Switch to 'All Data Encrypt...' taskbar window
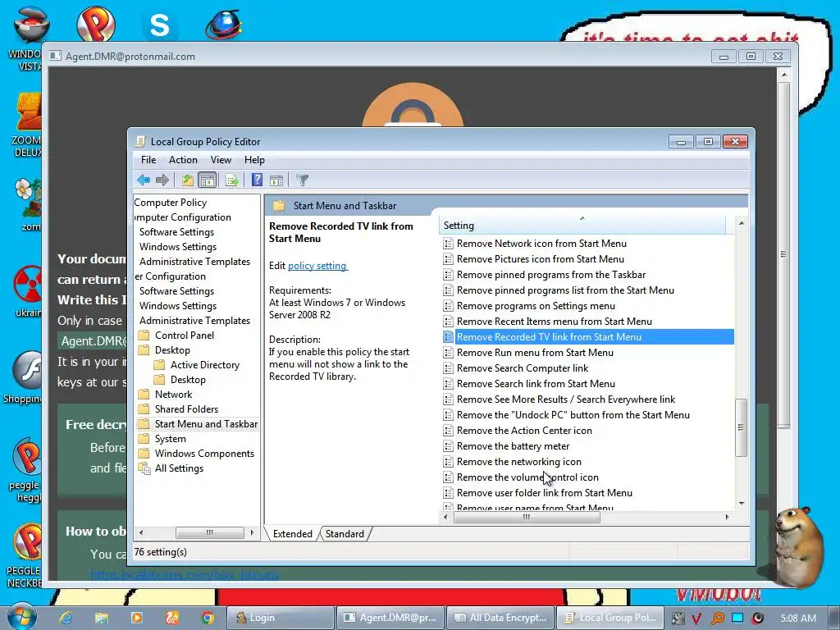Viewport: 840px width, 630px height. [x=500, y=618]
